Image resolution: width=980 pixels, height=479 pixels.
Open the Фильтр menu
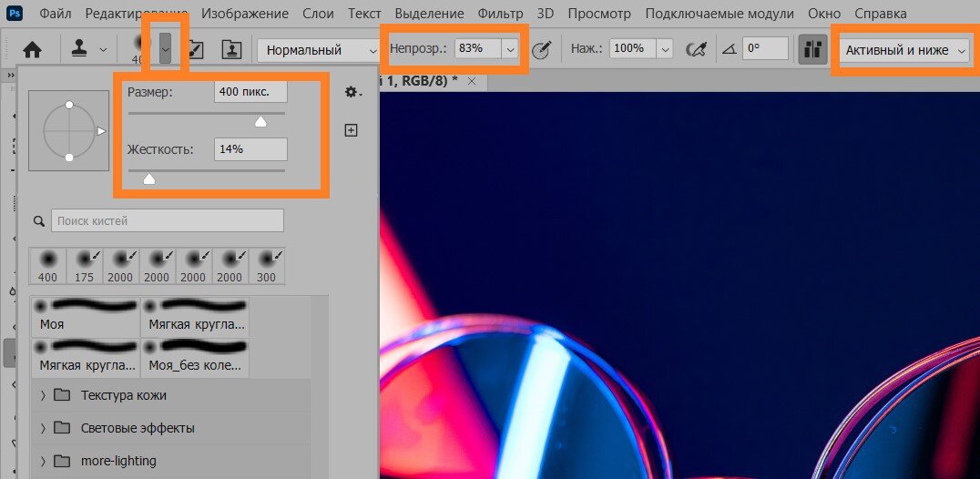(500, 13)
